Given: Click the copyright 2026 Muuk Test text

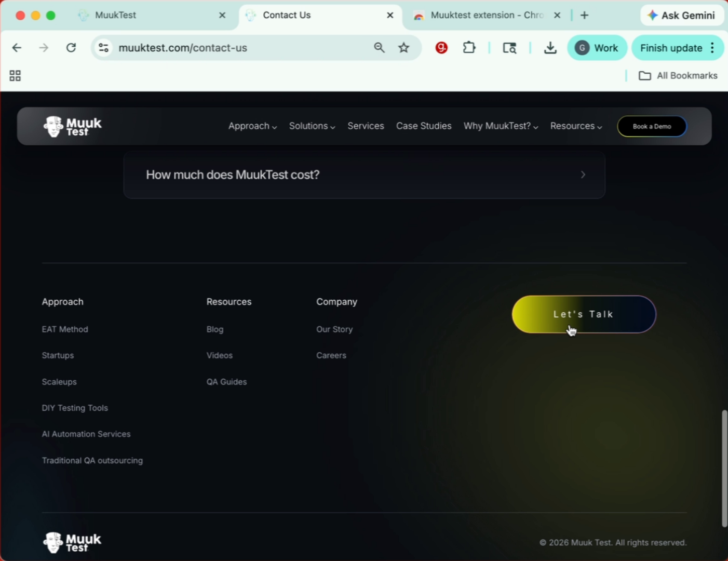Looking at the screenshot, I should tap(613, 542).
